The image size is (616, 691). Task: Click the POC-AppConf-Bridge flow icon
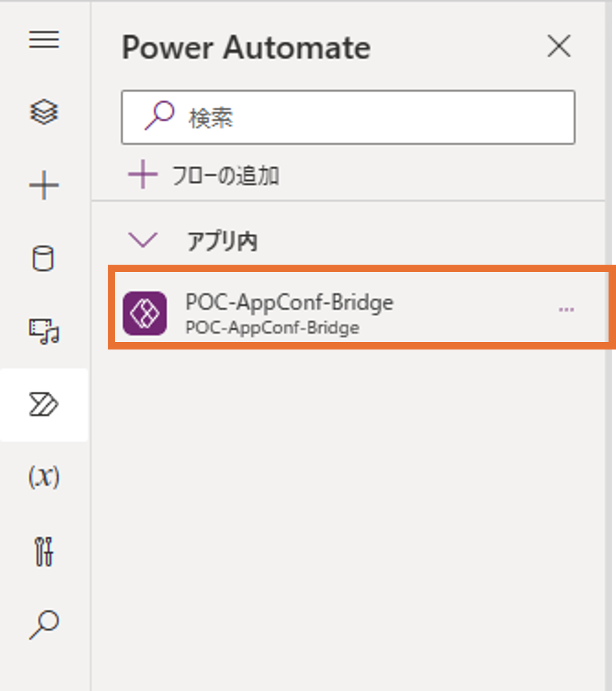(145, 313)
